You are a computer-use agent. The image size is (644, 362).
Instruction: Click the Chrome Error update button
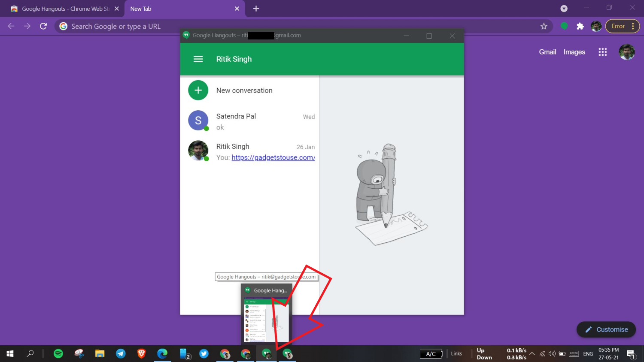pos(623,26)
